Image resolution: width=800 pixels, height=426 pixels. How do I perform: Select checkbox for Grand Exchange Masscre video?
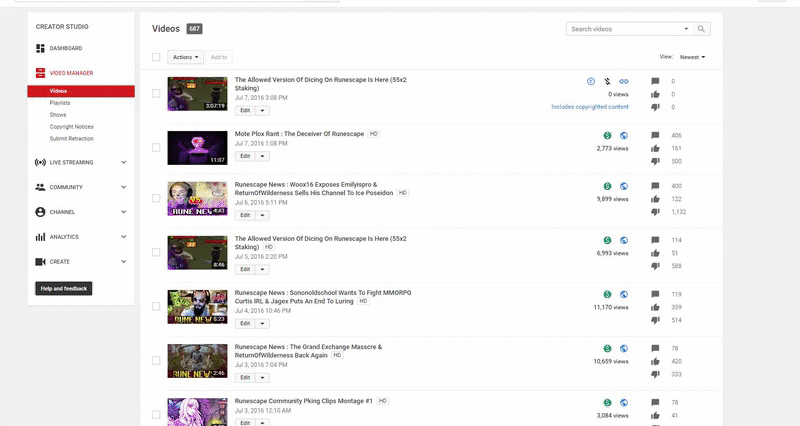click(x=156, y=360)
